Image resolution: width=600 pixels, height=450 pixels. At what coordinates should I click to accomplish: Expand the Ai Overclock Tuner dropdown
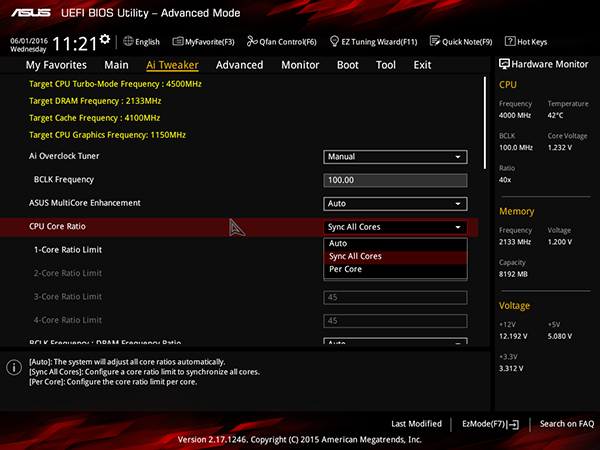[x=395, y=157]
